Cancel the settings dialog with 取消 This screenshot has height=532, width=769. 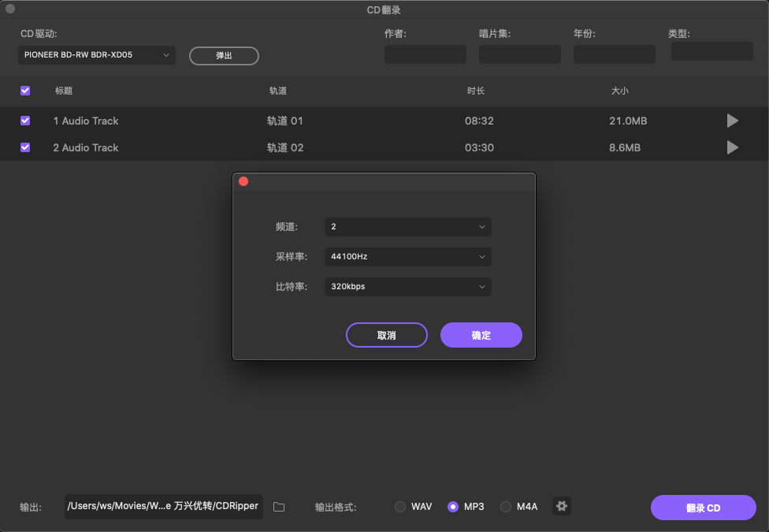[386, 334]
